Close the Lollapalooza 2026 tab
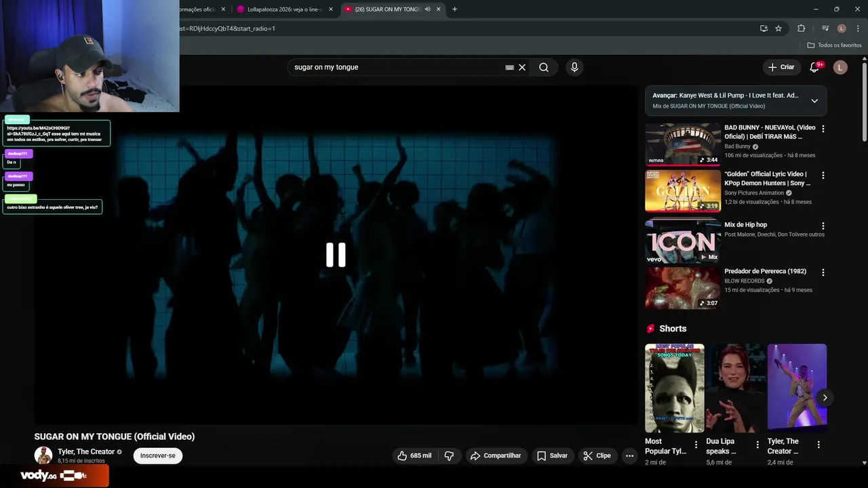This screenshot has width=868, height=488. (331, 9)
